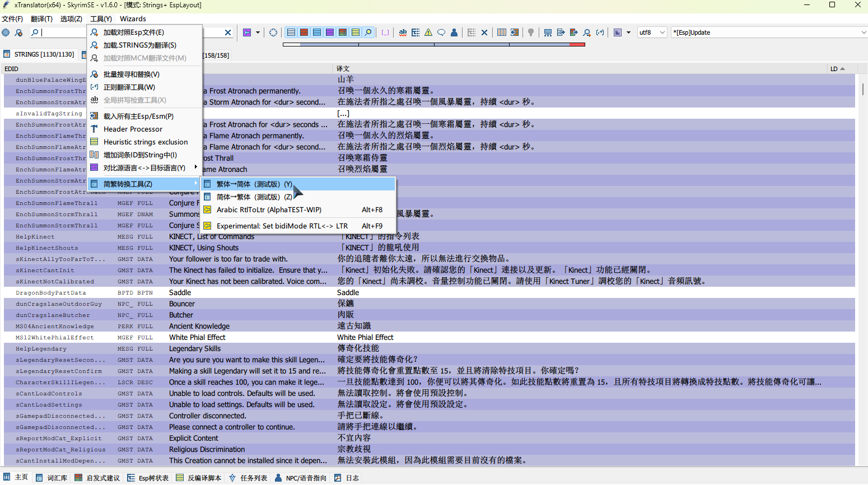This screenshot has width=868, height=485.
Task: Toggle the yellow list filter
Action: click(x=356, y=32)
